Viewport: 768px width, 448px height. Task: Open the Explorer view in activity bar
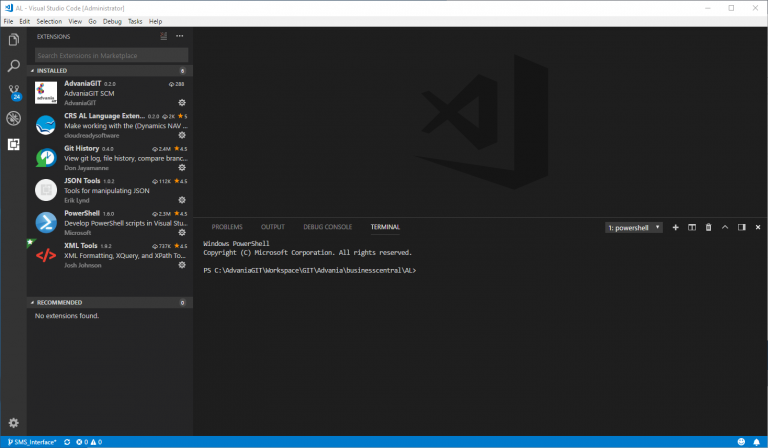(x=14, y=40)
